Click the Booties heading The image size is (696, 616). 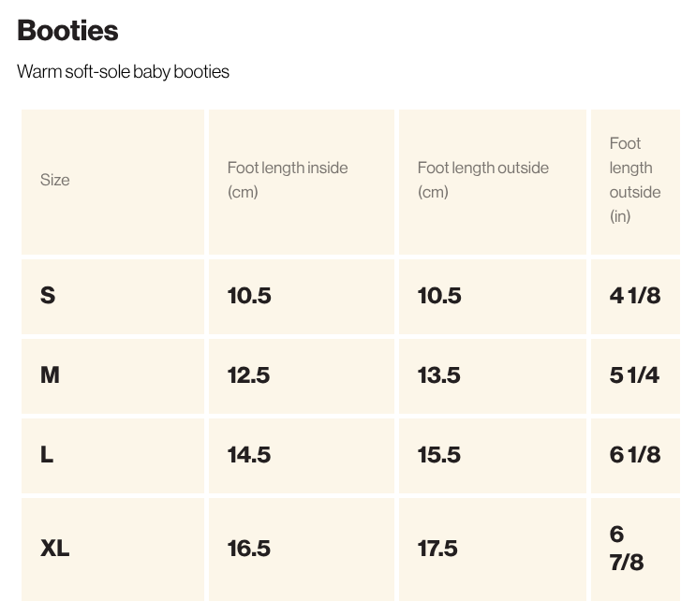(67, 30)
